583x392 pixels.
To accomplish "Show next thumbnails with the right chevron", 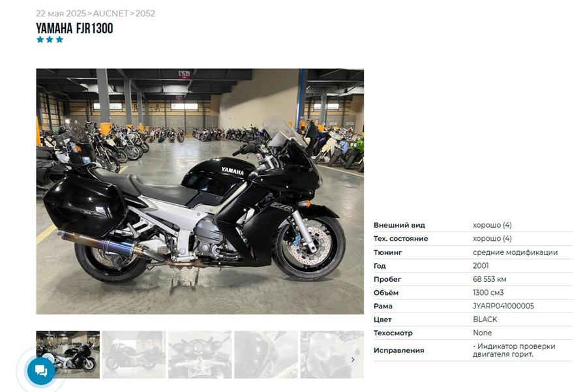I will pos(353,359).
